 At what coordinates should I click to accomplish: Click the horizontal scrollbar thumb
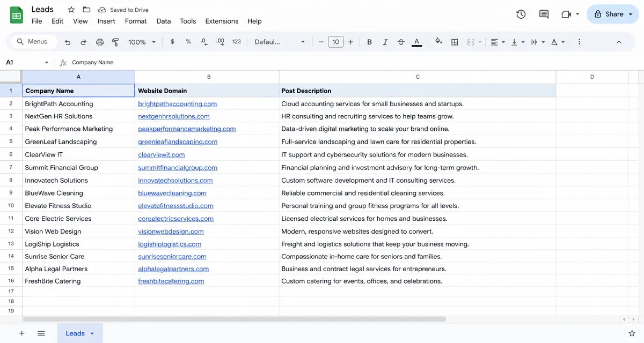click(x=235, y=319)
